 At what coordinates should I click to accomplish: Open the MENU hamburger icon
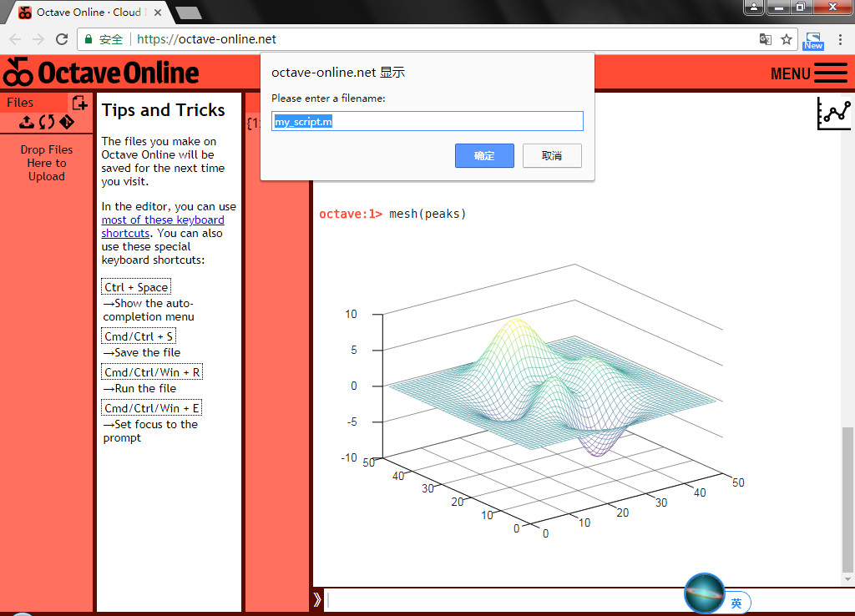click(x=831, y=73)
